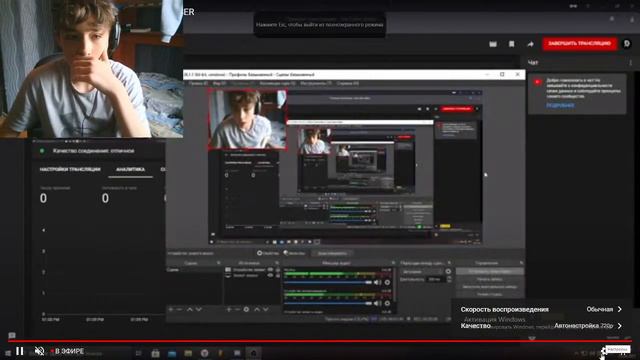Add a source with plus in Sources panel
640x360 pixels.
(229, 309)
